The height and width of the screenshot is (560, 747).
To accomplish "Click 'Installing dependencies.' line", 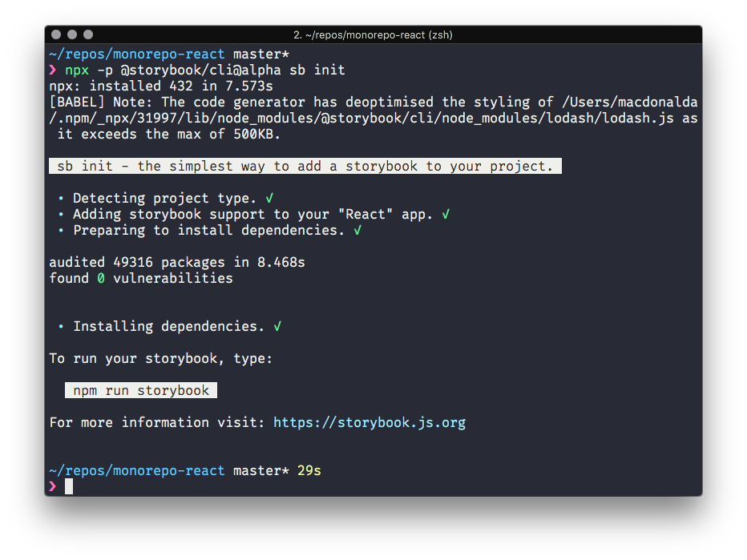I will pos(168,327).
